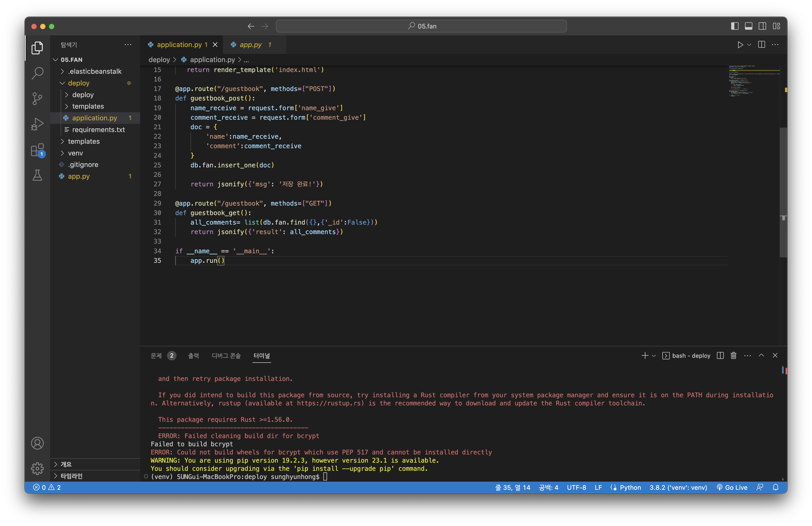812x526 pixels.
Task: Toggle secondary sidebar visibility
Action: click(763, 26)
